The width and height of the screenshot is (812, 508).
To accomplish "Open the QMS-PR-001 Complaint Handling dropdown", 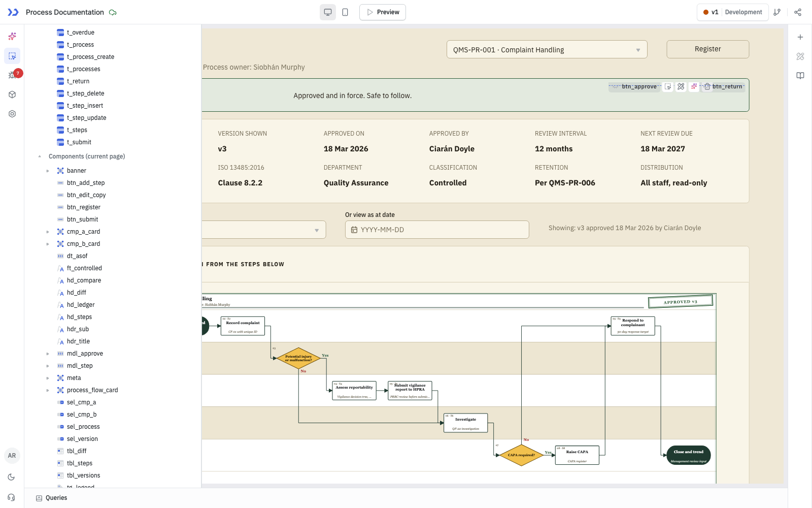I will [547, 50].
